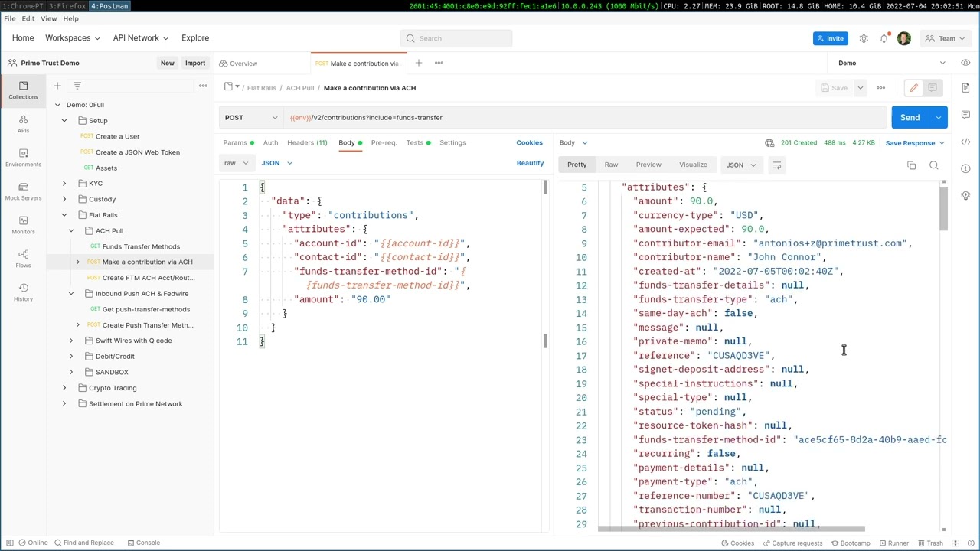
Task: Click the Import button
Action: tap(195, 64)
